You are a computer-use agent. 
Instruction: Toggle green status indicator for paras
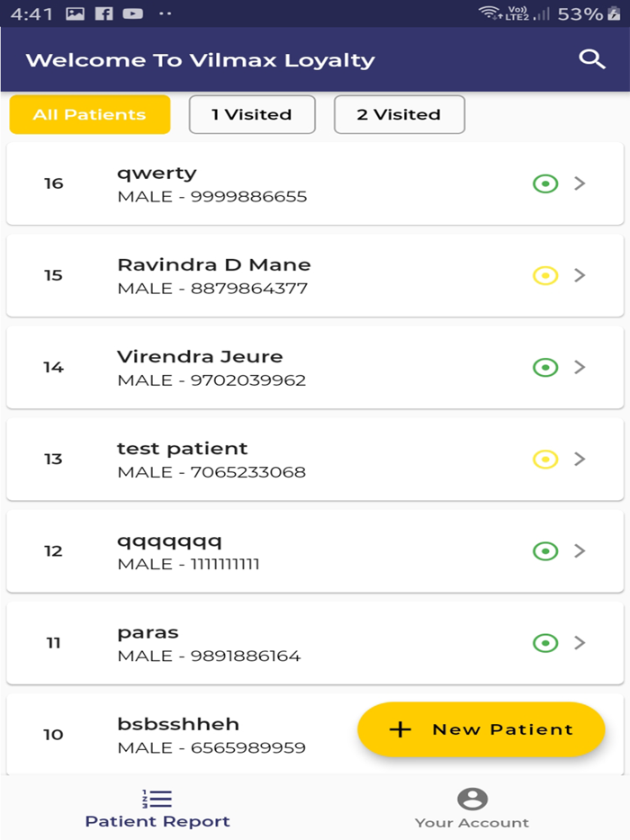pos(545,642)
